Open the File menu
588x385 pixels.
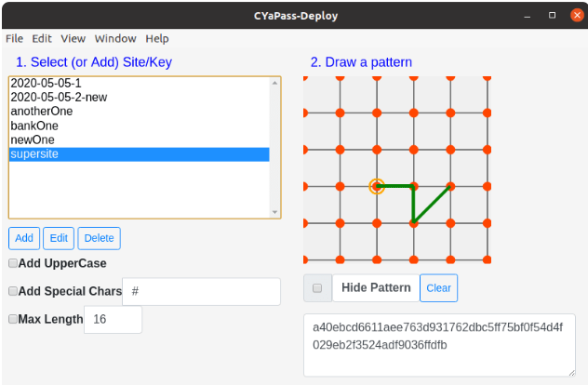14,39
